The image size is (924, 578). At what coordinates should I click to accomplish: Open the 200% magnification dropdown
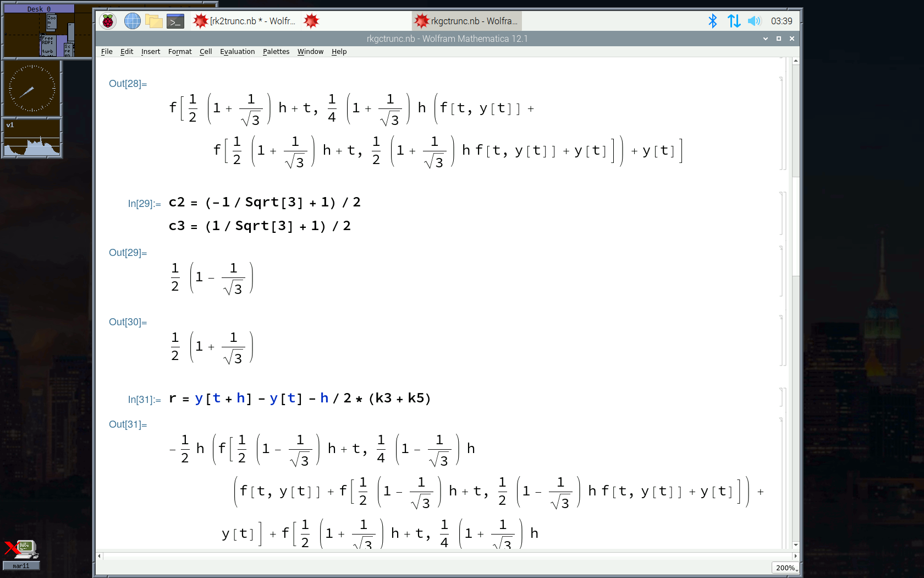click(785, 568)
